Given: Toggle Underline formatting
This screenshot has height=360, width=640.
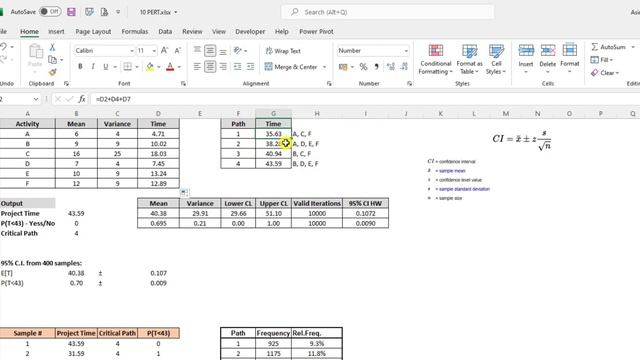Looking at the screenshot, I should click(x=105, y=67).
